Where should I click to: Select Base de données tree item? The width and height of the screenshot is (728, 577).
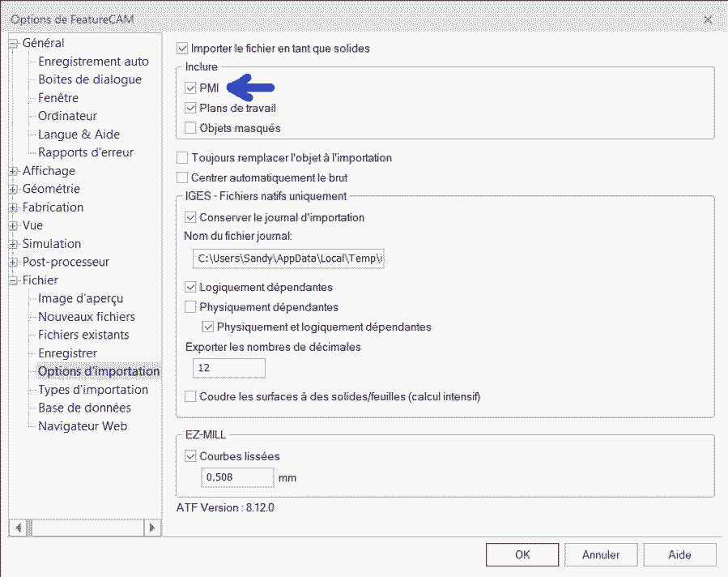[x=84, y=408]
